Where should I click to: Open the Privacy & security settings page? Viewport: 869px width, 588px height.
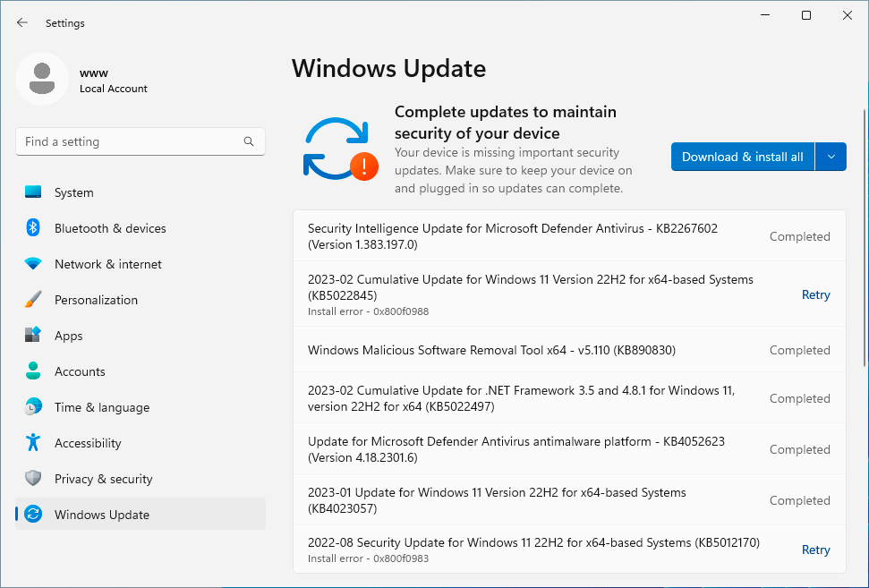pyautogui.click(x=103, y=479)
